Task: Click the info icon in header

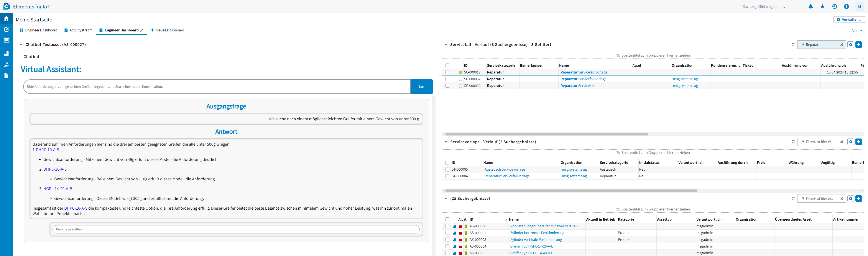Action: click(847, 6)
